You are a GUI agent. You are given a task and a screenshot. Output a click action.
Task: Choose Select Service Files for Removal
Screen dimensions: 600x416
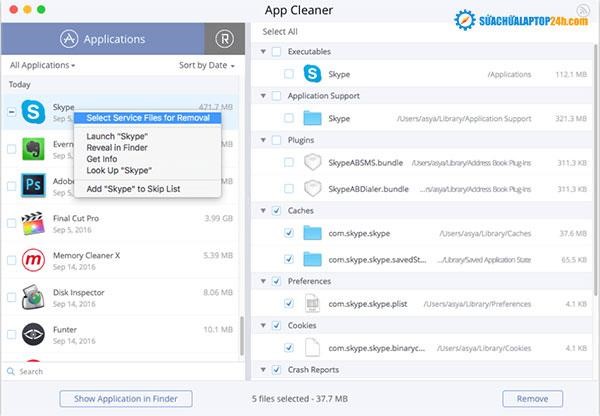(x=148, y=118)
